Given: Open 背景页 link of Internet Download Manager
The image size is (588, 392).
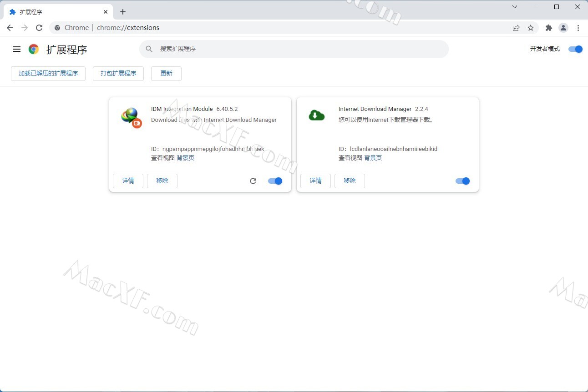Looking at the screenshot, I should 373,158.
